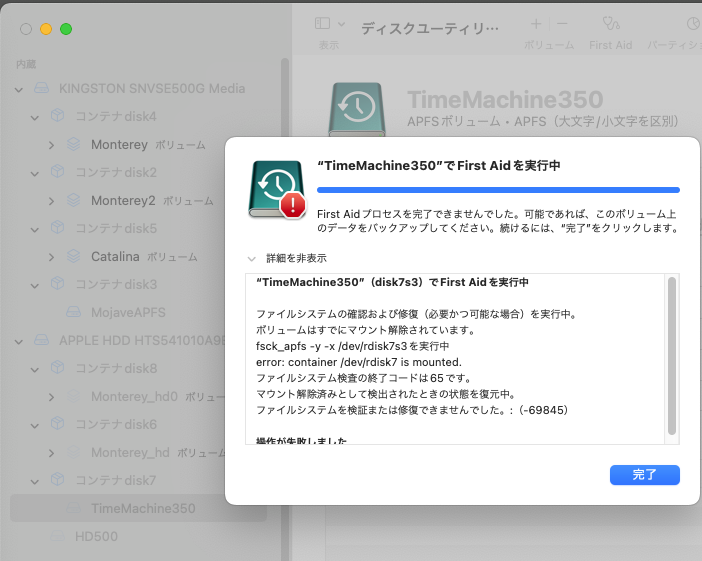This screenshot has width=702, height=561.
Task: Collapse the コンテナ disk3 chevron
Action: [x=35, y=286]
